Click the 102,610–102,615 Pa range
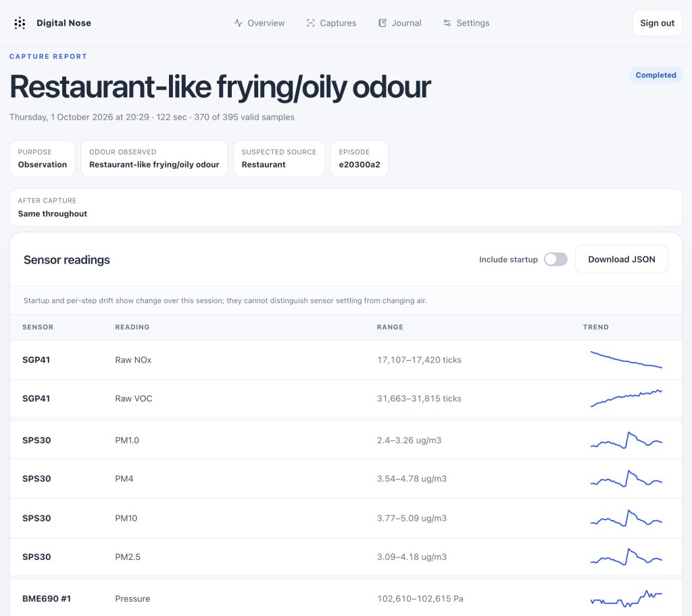692x616 pixels. click(x=420, y=598)
